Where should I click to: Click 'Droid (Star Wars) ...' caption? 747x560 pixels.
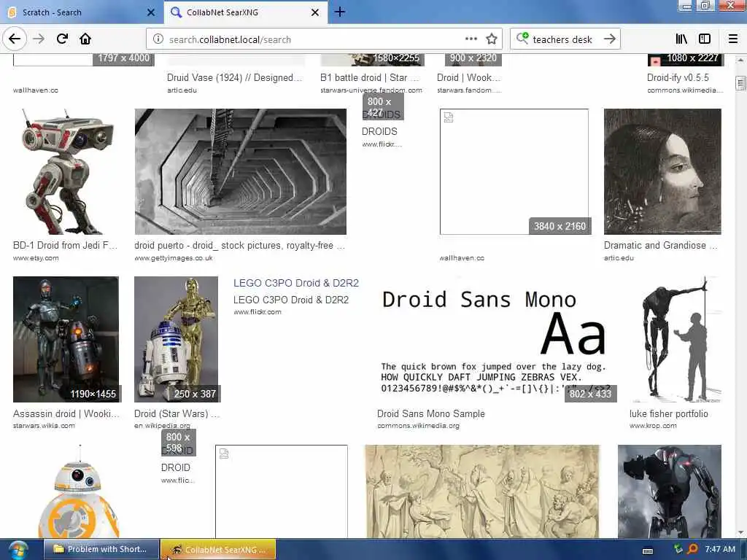tap(177, 414)
